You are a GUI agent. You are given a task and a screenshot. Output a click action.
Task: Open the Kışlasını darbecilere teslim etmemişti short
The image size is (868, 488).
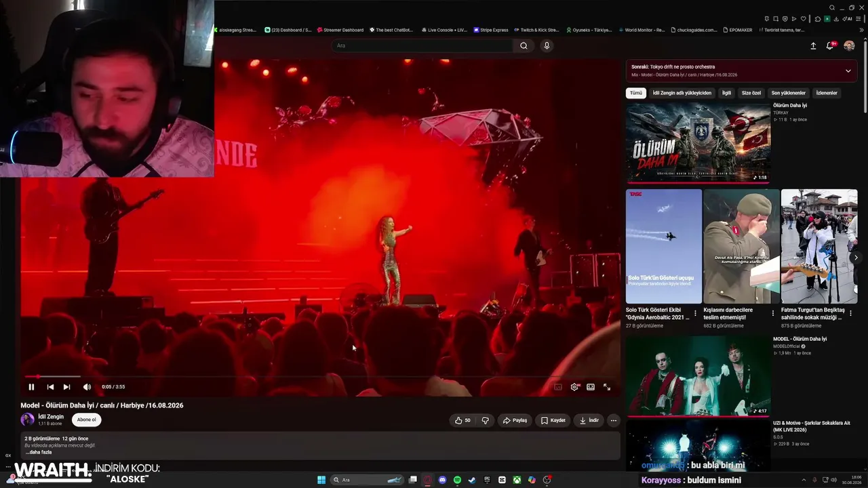(x=741, y=246)
